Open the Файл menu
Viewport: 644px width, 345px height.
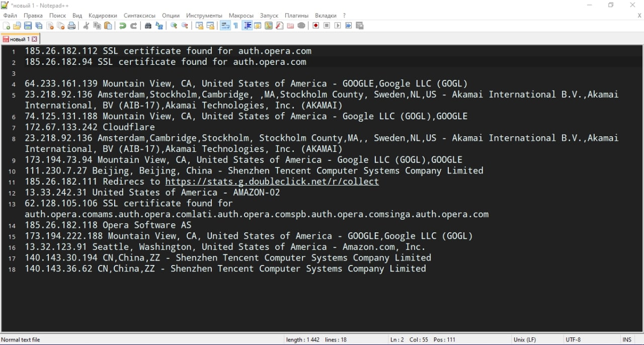click(10, 16)
